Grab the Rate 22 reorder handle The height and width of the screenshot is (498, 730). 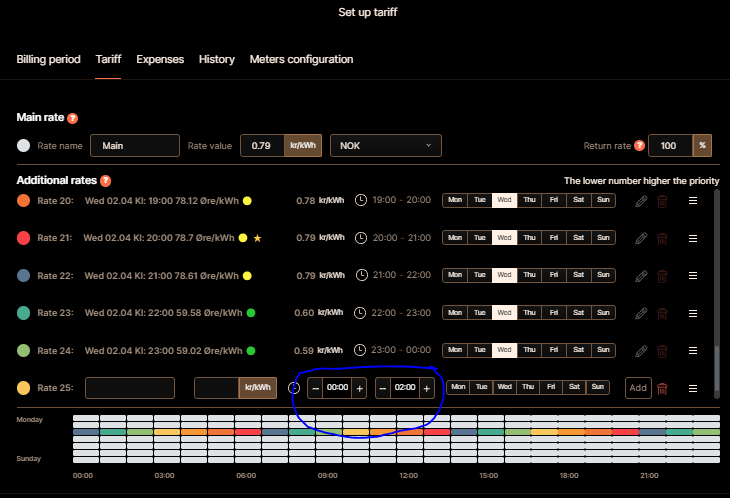tap(693, 276)
